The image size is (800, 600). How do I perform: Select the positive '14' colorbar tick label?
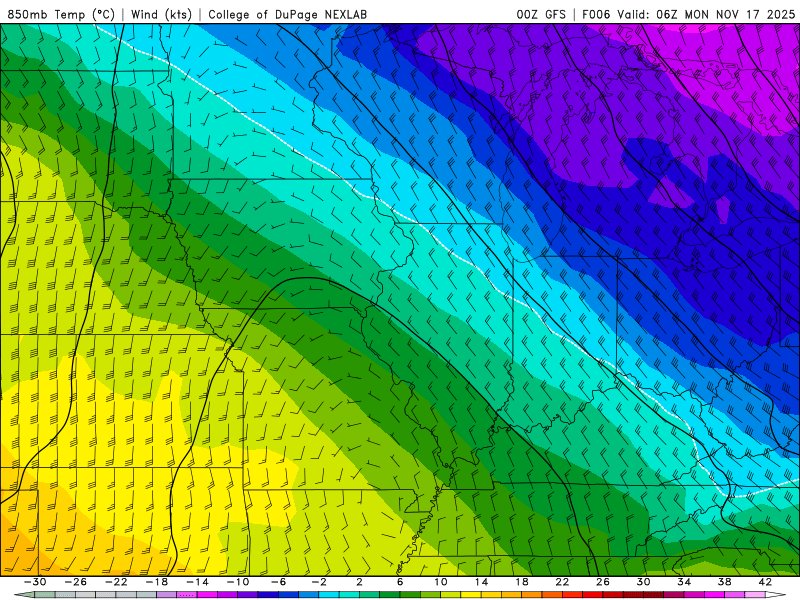pyautogui.click(x=481, y=582)
